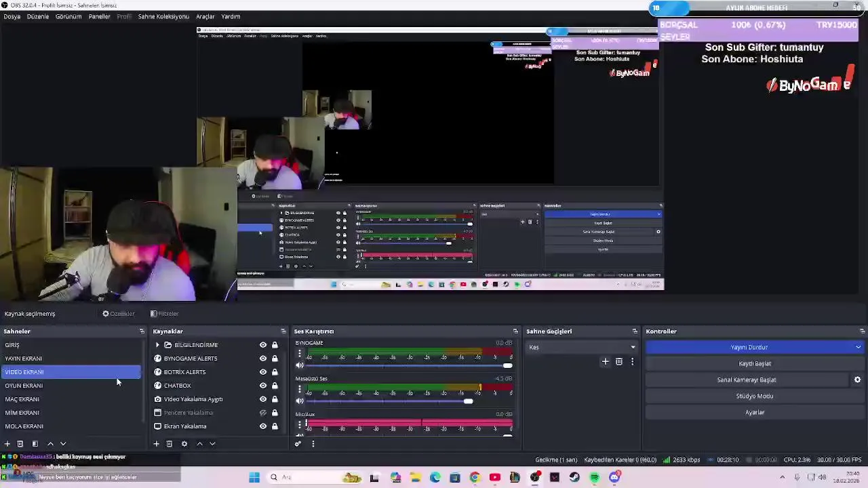Adjust the Masaüstü Ses volume slider handle
This screenshot has width=868, height=488.
468,401
